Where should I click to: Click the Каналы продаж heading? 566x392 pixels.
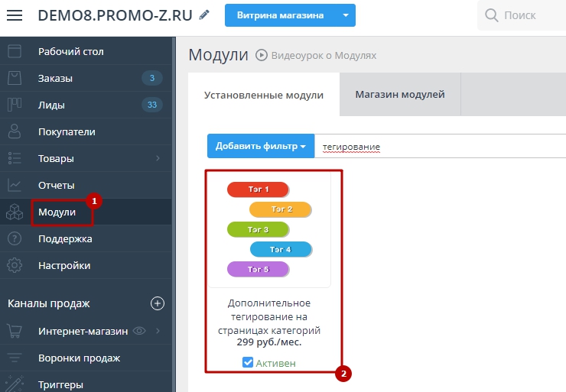click(49, 303)
